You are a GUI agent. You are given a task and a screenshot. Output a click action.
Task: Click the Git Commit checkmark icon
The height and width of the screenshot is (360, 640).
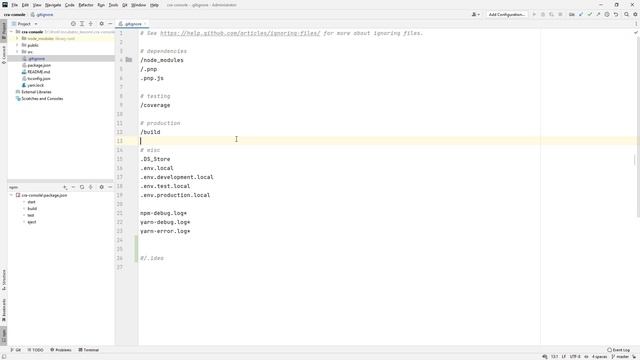(589, 14)
